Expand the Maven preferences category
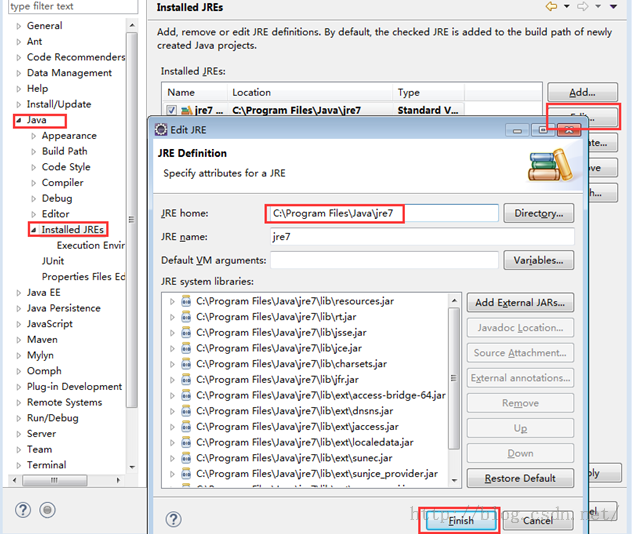Screen dimensions: 632x534 pyautogui.click(x=18, y=340)
